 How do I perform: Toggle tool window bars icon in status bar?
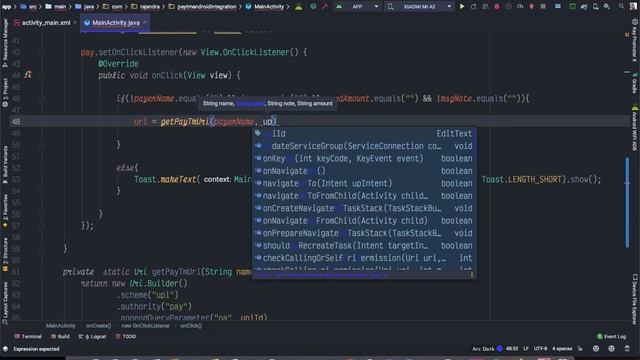coord(5,349)
